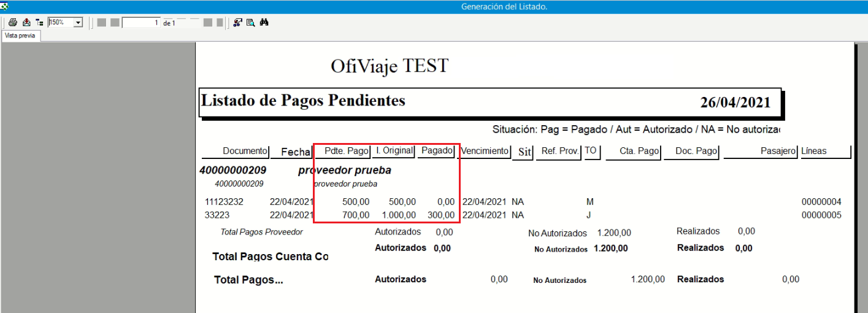
Task: Click Fecha 22/04/2021 in row 11123232
Action: point(292,202)
